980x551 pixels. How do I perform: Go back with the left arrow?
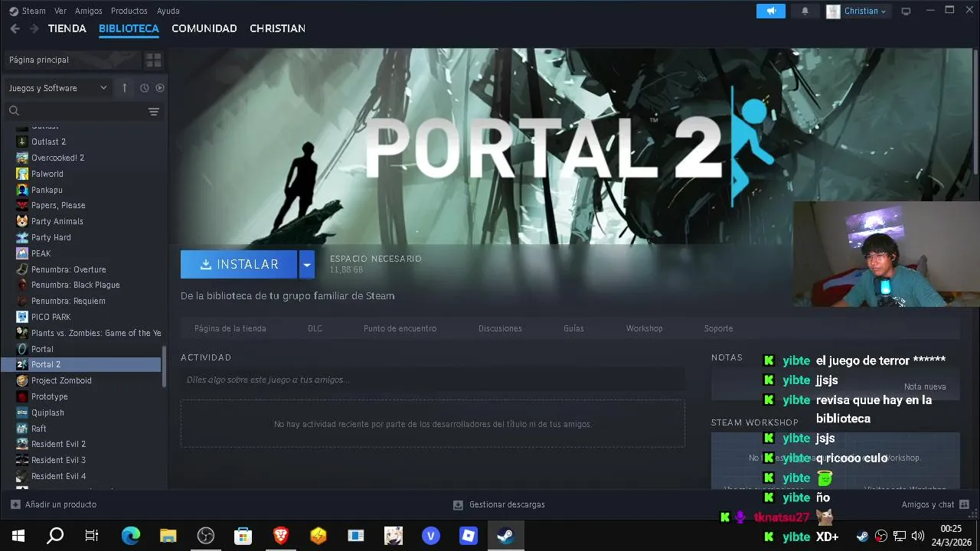[x=15, y=28]
